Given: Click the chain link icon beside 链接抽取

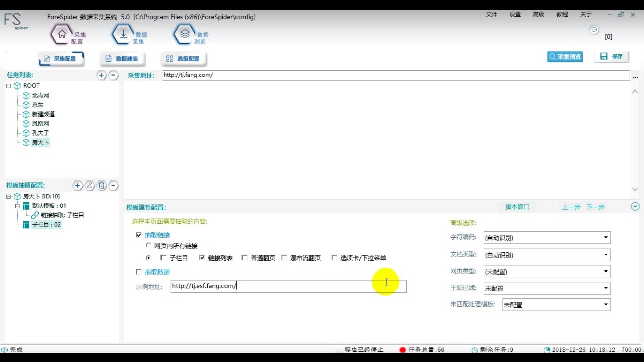Looking at the screenshot, I should tap(35, 215).
